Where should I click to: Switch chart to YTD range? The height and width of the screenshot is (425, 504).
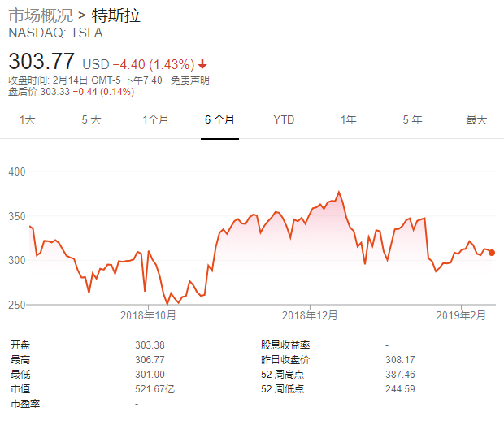(x=284, y=119)
